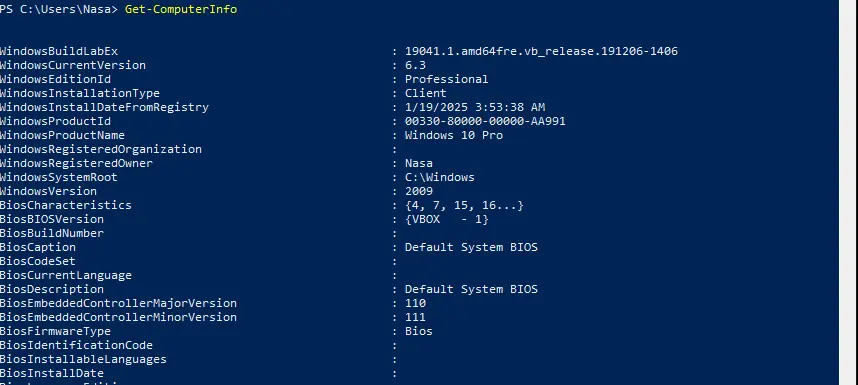Click the BiosEmbeddedControllerMinorVersion value 111

point(415,317)
